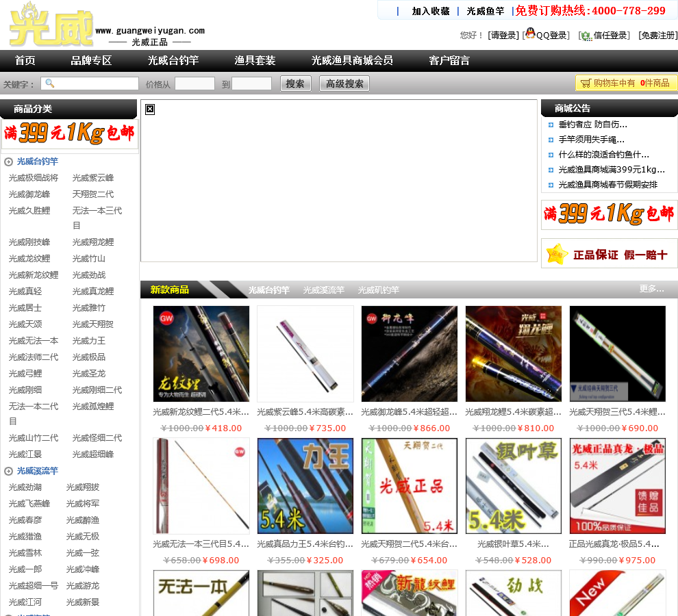
Task: Open the 光威翔龙鲤5.4米 product thumbnail
Action: 513,354
